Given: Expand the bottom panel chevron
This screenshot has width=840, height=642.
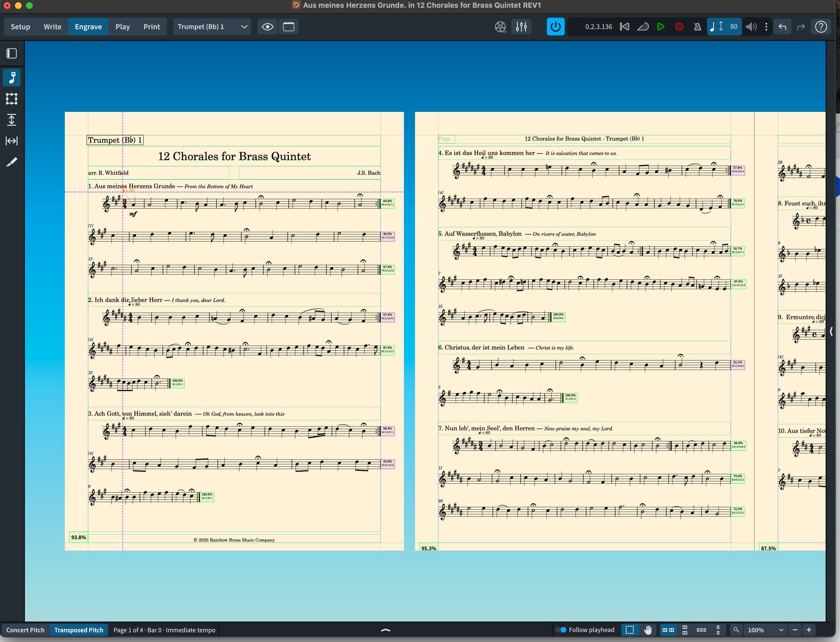Looking at the screenshot, I should 386,630.
